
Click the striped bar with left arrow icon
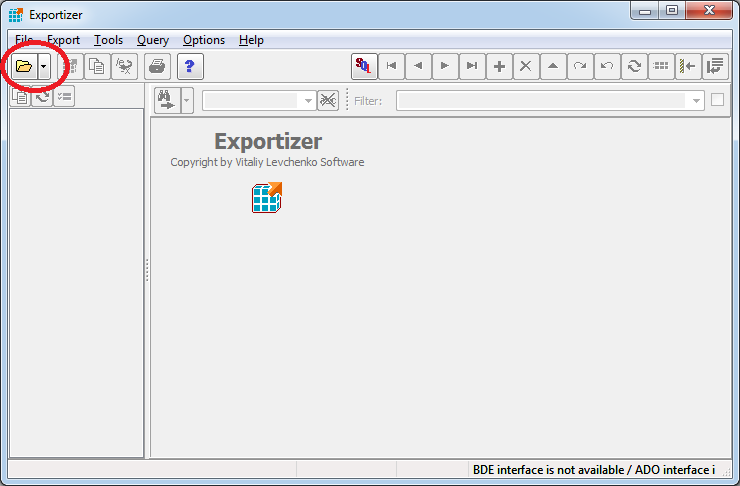pos(688,67)
